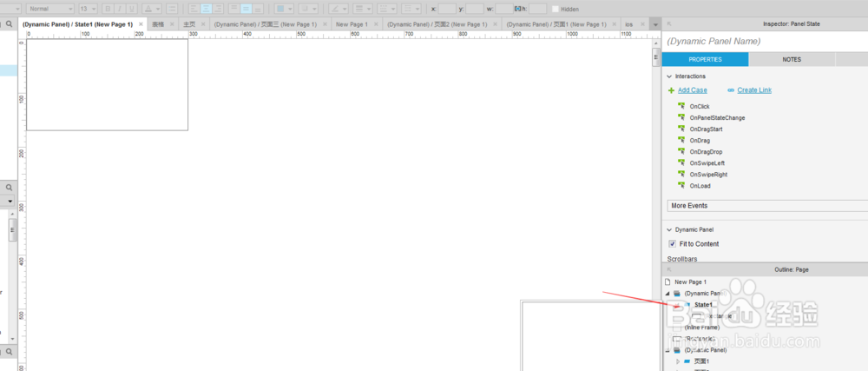Align text to top
This screenshot has width=868, height=371.
click(233, 9)
